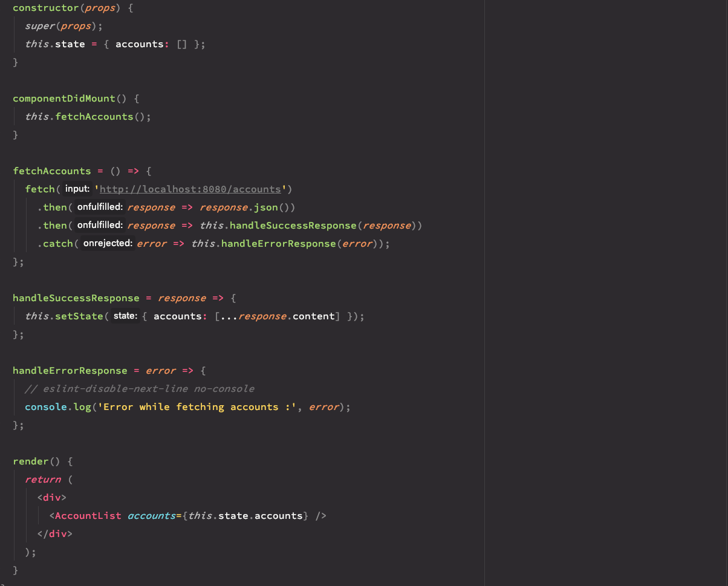Click the handleSuccessResponse declaration

point(76,298)
